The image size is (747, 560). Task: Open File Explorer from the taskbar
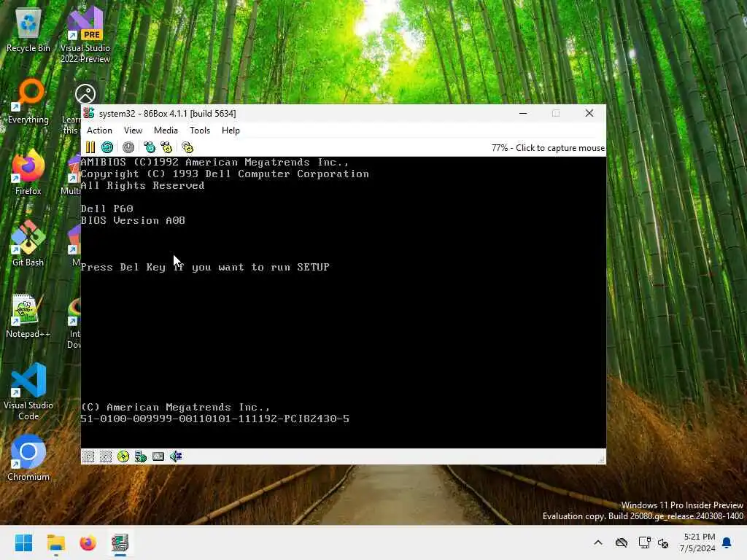pyautogui.click(x=56, y=542)
